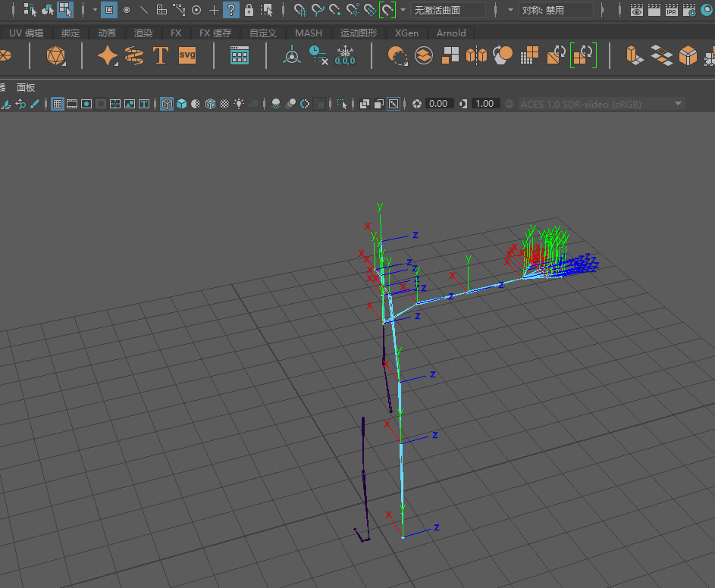Toggle the dynamics selection mask
This screenshot has height=588, width=715.
pyautogui.click(x=196, y=10)
